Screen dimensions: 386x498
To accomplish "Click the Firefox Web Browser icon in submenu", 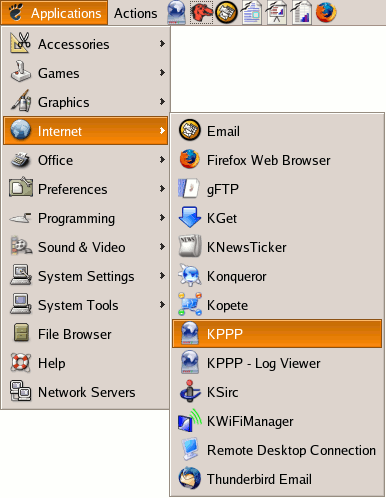I will pos(190,159).
